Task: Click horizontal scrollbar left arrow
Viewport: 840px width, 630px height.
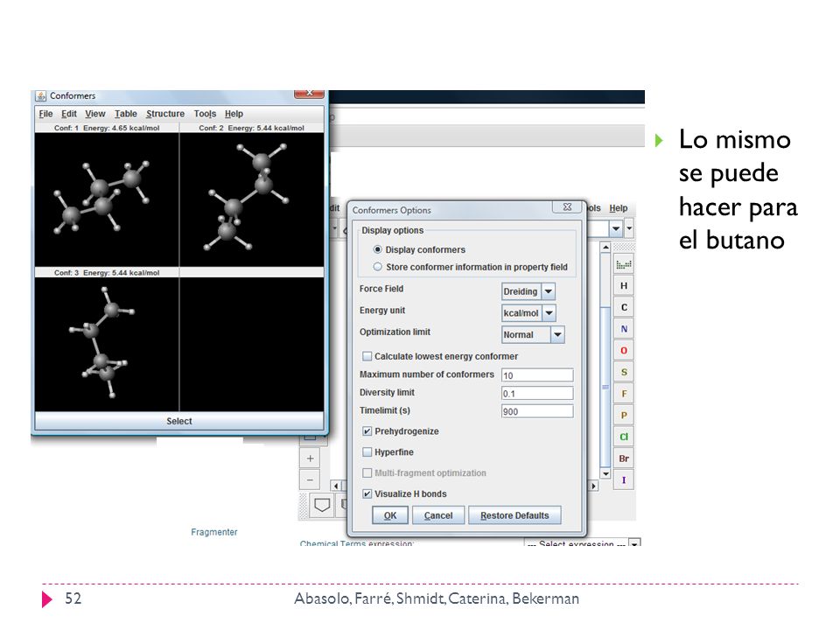Action: tap(336, 486)
